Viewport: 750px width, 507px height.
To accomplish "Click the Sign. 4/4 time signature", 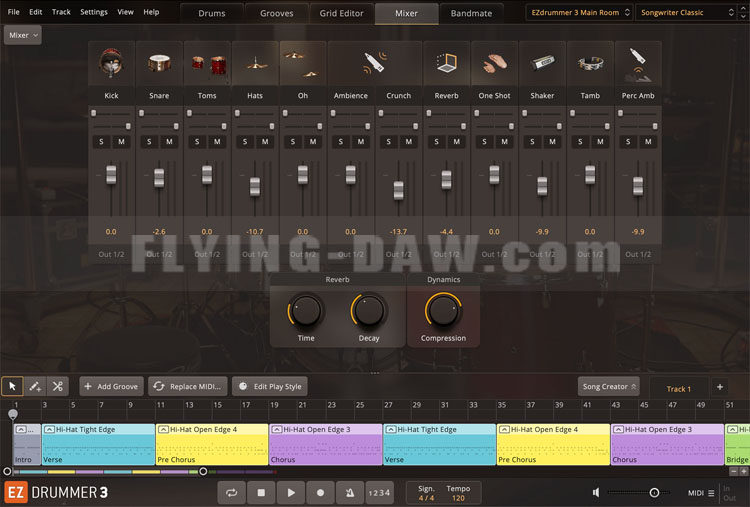I will pos(426,493).
